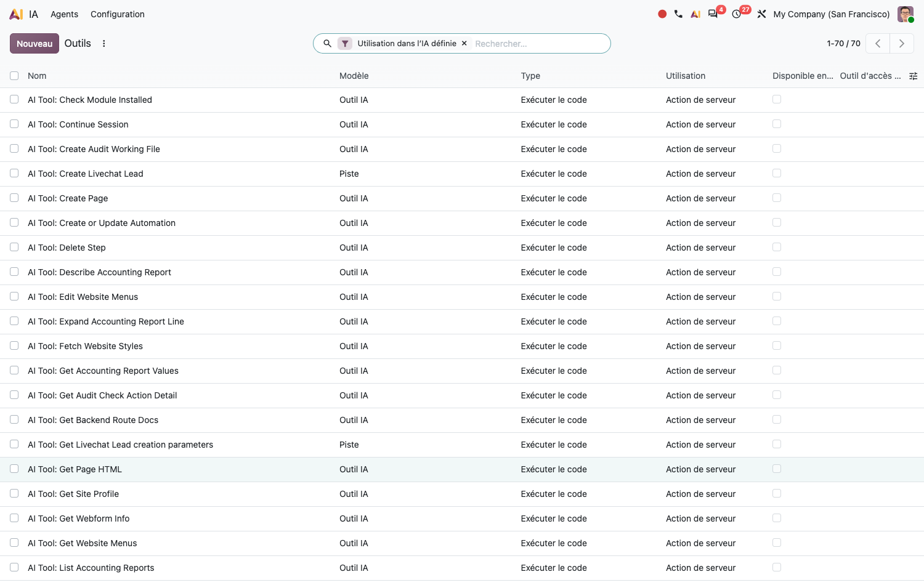Check the row 'AI Tool: Edit Website Menus'
Image resolution: width=924 pixels, height=585 pixels.
click(x=14, y=296)
